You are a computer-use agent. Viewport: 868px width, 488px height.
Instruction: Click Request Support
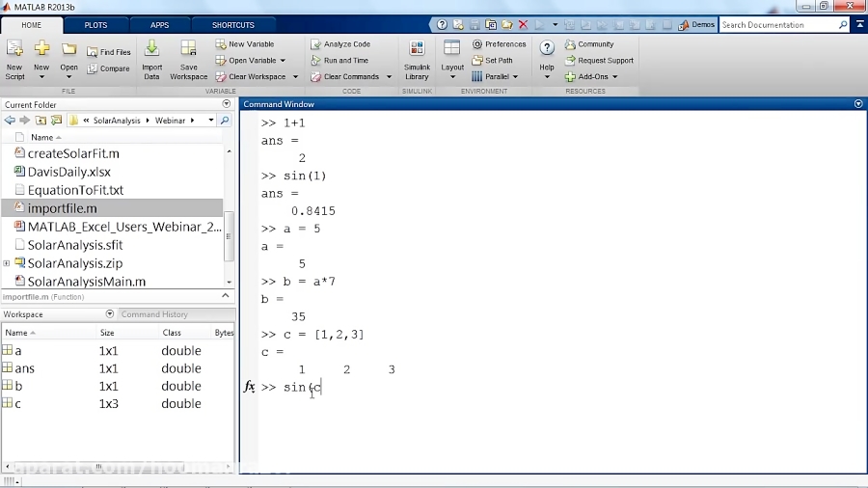[x=599, y=61]
